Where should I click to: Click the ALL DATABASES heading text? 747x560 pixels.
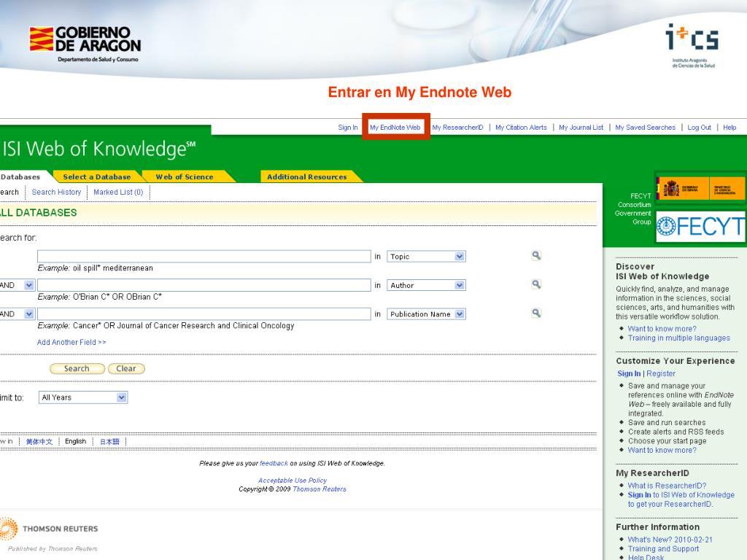tap(39, 212)
